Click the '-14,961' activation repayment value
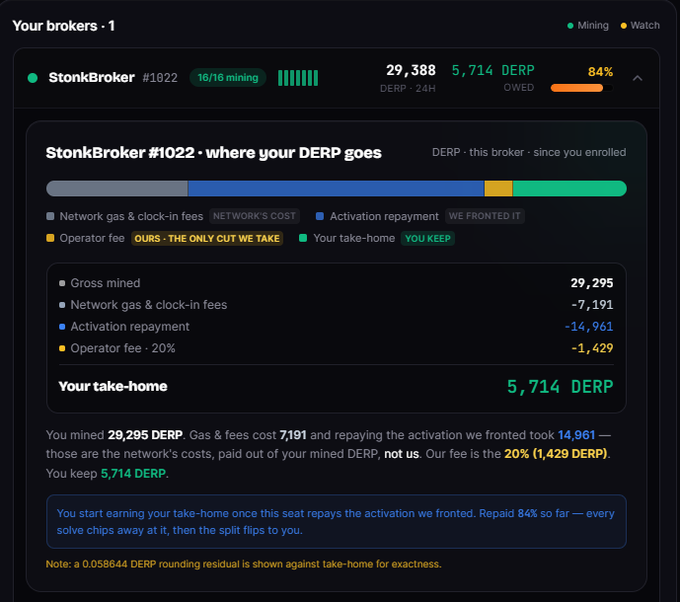Screen dimensions: 680x602 [588, 326]
